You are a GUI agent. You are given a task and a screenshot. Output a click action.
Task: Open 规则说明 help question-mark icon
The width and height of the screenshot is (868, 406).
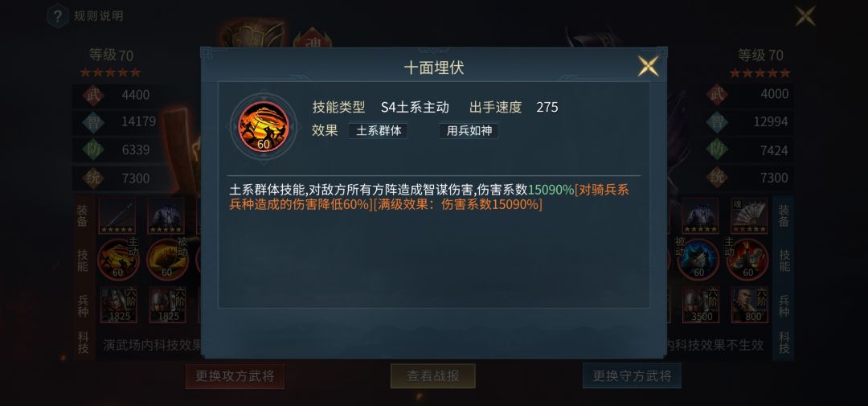click(x=58, y=15)
